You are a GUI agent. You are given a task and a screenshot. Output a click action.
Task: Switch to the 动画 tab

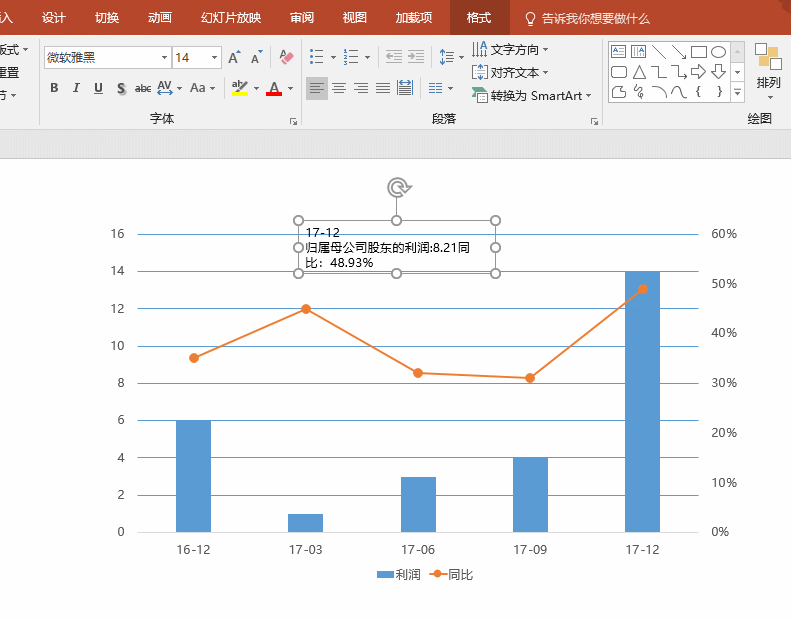pyautogui.click(x=159, y=18)
